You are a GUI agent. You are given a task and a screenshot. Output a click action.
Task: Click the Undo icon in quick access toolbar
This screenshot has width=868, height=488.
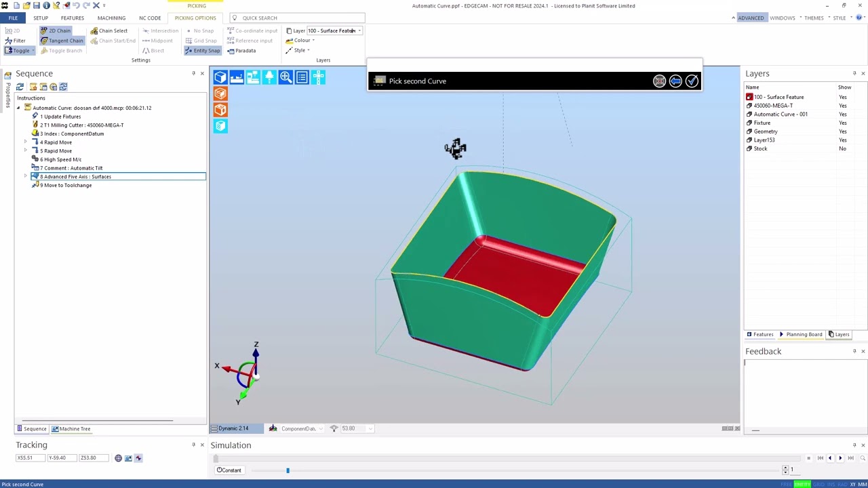[76, 5]
